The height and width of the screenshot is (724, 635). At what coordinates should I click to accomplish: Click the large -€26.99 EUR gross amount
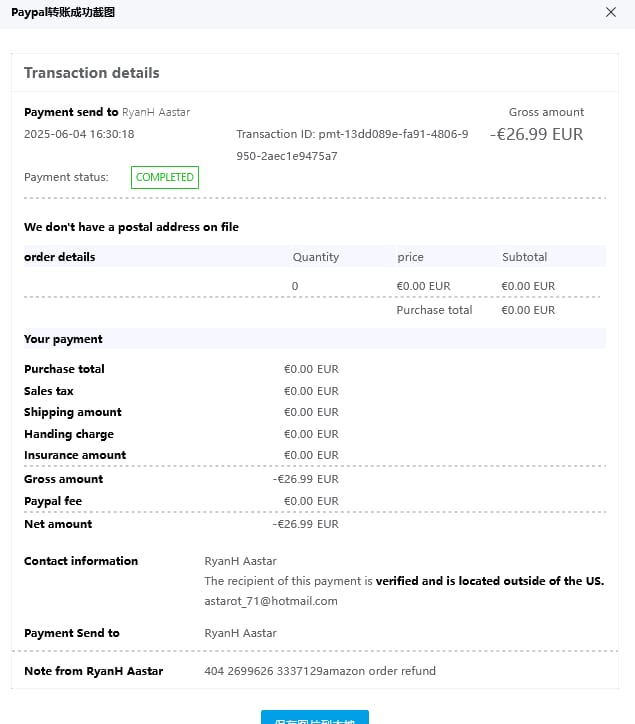[x=536, y=134]
